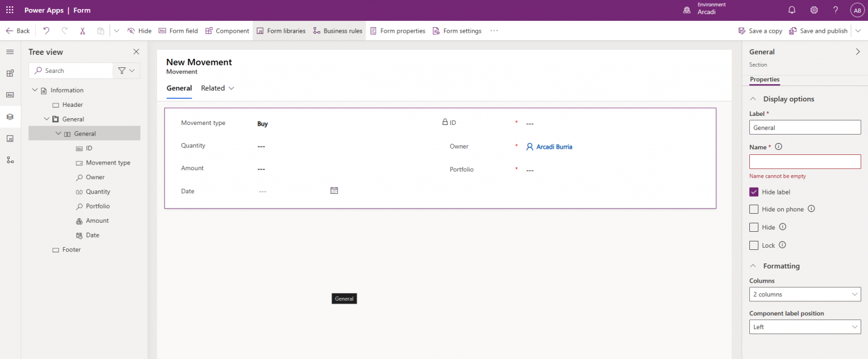Image resolution: width=868 pixels, height=359 pixels.
Task: Collapse the General tab node chevron
Action: 46,119
